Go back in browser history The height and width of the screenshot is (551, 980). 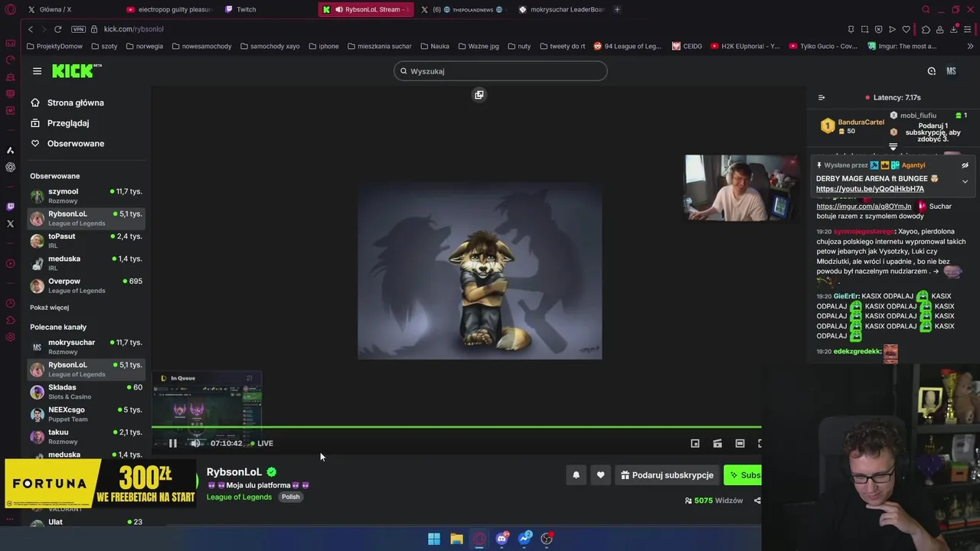pos(31,29)
